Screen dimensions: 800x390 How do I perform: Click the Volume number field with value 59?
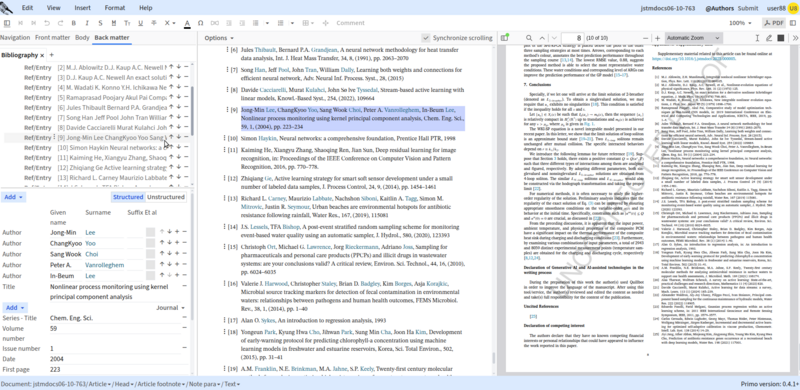(x=115, y=329)
